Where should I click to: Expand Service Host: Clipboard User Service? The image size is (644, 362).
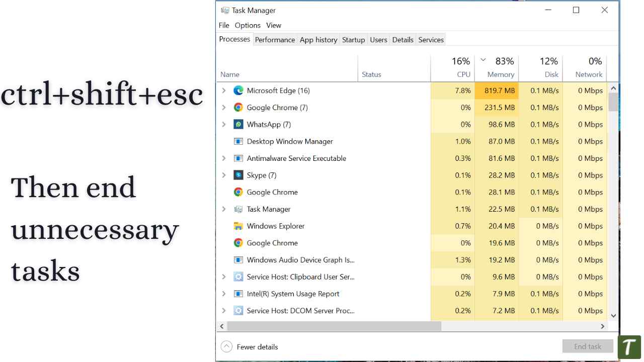(x=224, y=277)
